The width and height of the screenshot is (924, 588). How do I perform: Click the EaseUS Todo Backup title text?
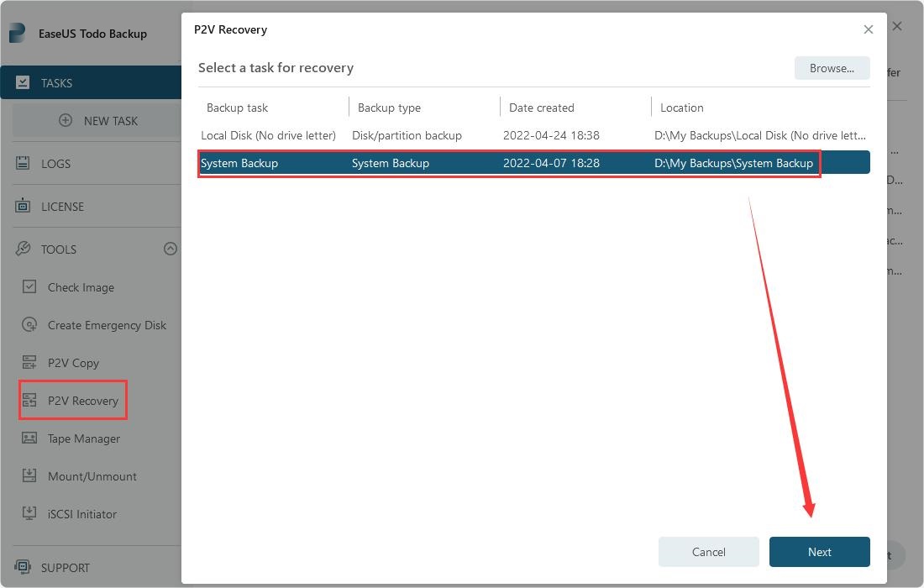[x=92, y=34]
